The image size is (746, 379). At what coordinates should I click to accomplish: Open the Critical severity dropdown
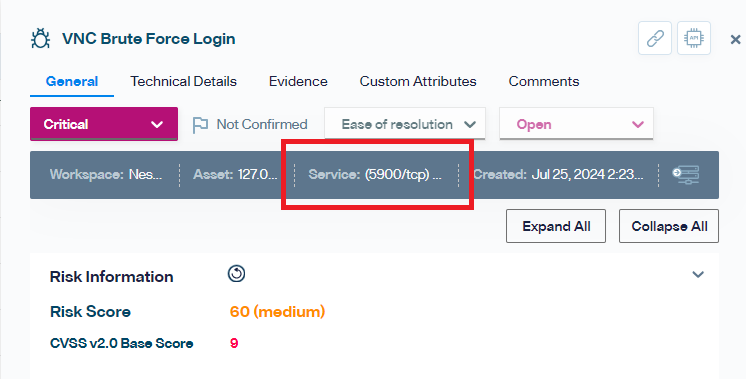click(104, 124)
